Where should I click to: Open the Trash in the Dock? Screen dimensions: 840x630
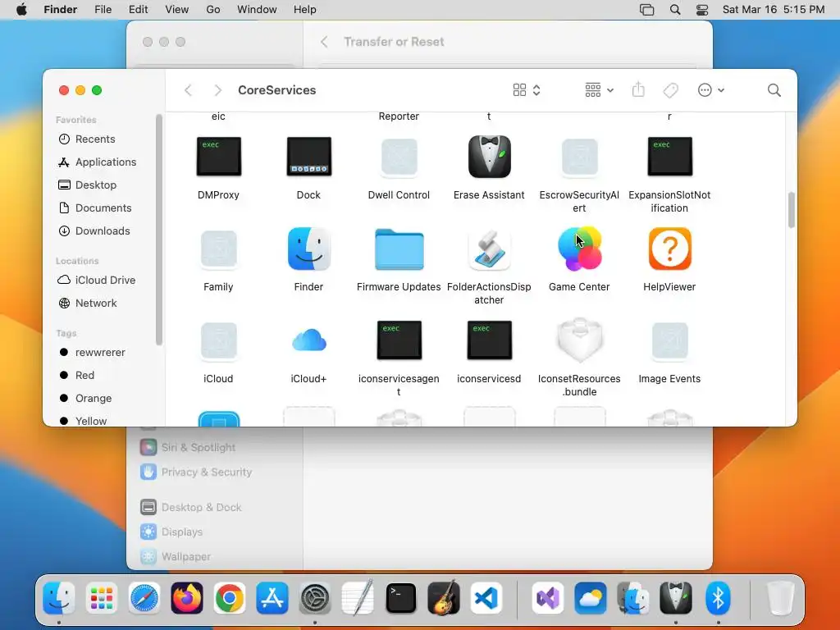click(780, 598)
